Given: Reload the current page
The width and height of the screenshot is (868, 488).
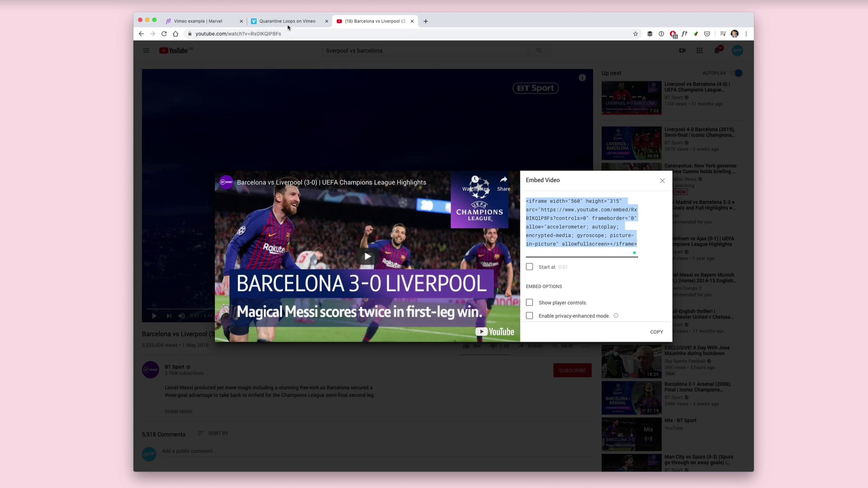Looking at the screenshot, I should tap(164, 34).
